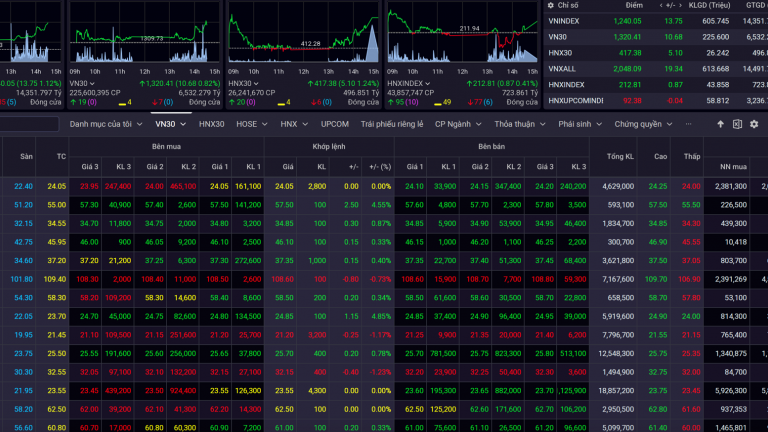Select the VNXALL row in index list
768x432 pixels.
[x=656, y=69]
